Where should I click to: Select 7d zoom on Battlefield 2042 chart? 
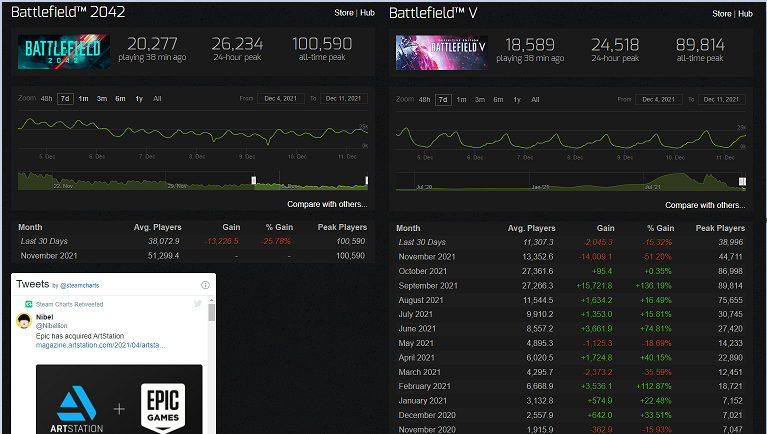pos(65,98)
